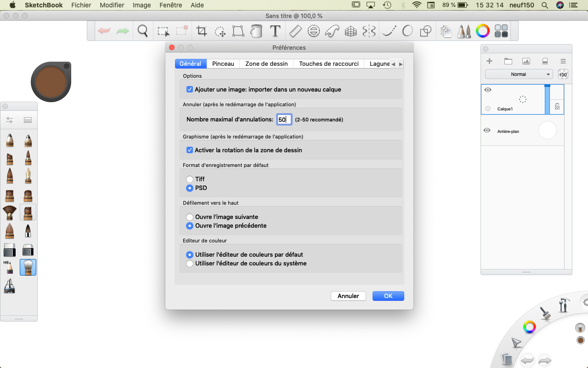Viewport: 588px width, 368px height.
Task: Open the Ruler tool
Action: 295,31
